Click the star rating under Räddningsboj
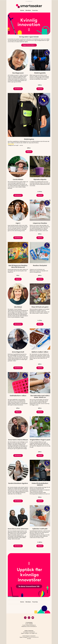The image size is (58, 644). [x=11, y=144]
